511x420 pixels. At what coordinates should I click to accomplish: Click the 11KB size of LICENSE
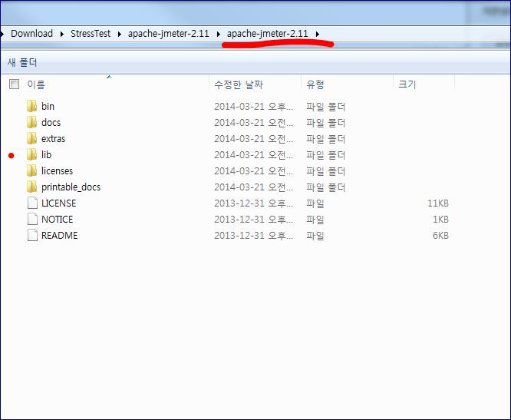pos(438,203)
